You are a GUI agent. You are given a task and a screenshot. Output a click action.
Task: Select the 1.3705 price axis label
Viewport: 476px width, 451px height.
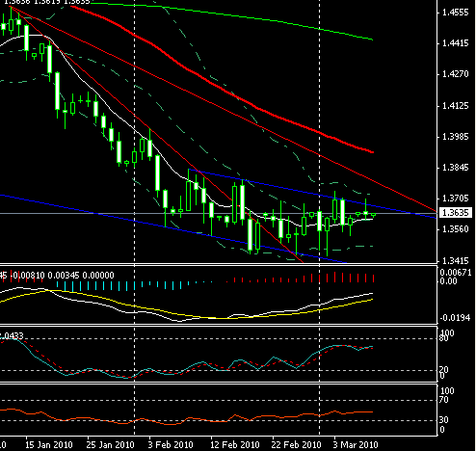[x=456, y=199]
